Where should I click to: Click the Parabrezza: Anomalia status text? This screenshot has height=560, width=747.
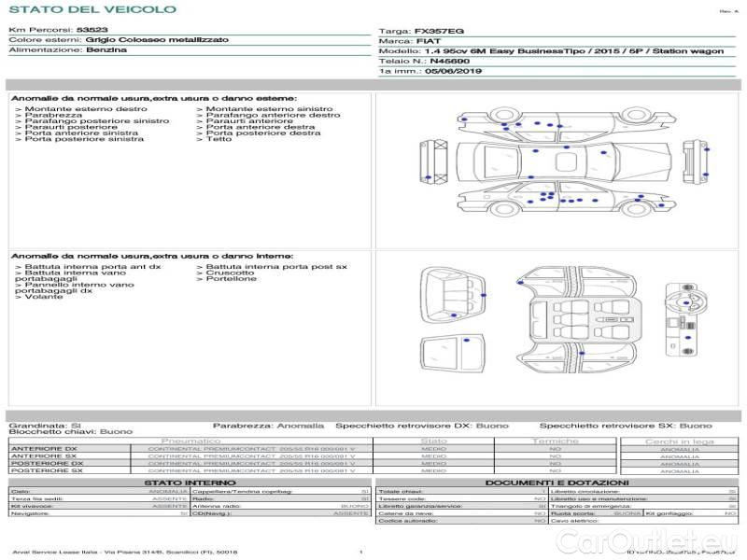pyautogui.click(x=268, y=426)
